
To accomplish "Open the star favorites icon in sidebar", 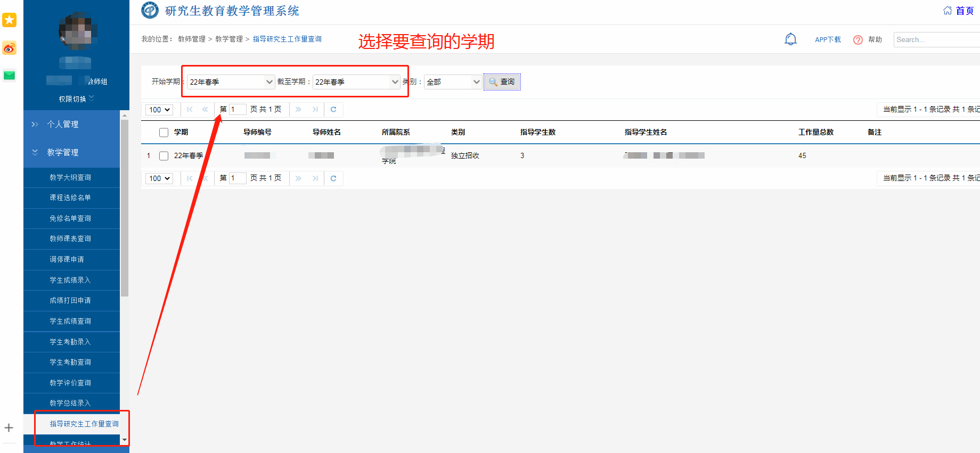I will pyautogui.click(x=10, y=20).
